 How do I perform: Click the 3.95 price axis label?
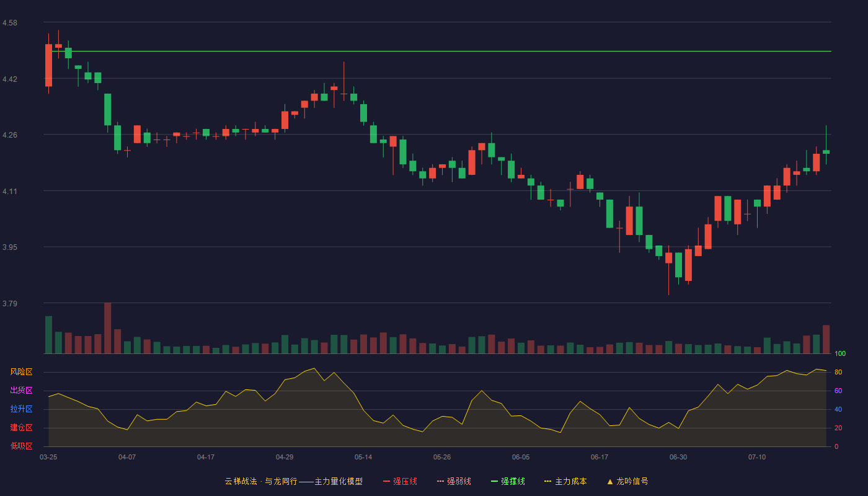click(10, 247)
